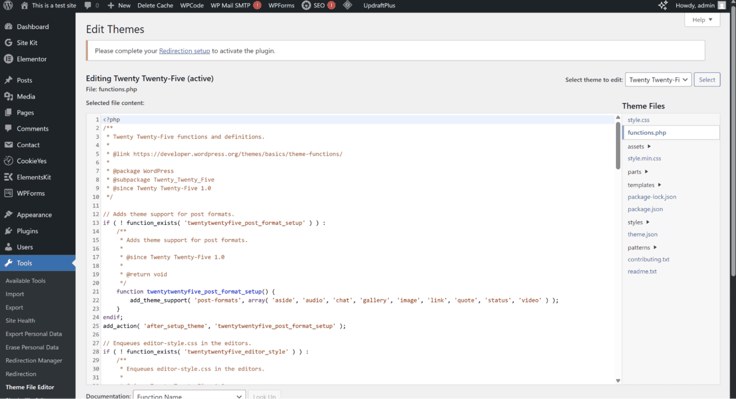Click the Tools wrench icon

[8, 263]
